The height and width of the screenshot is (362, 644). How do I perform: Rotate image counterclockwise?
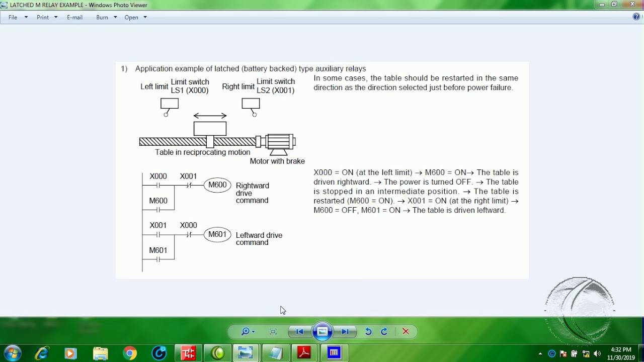click(x=368, y=331)
